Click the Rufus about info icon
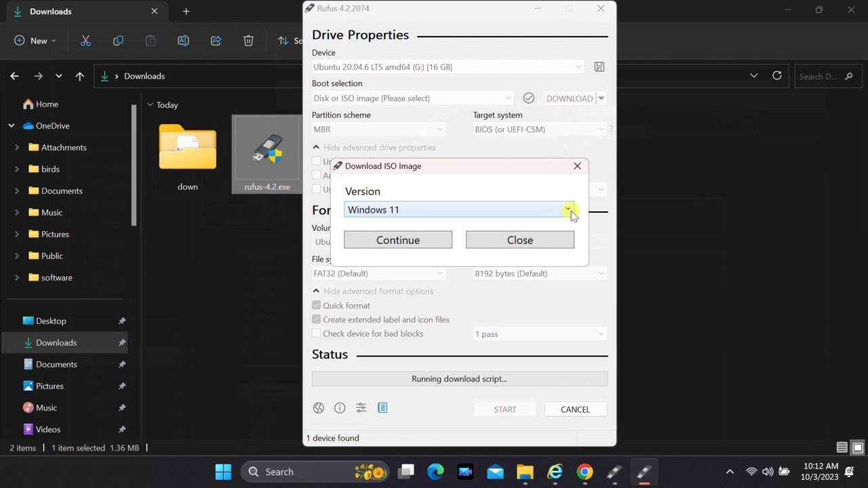The height and width of the screenshot is (488, 868). coord(340,408)
